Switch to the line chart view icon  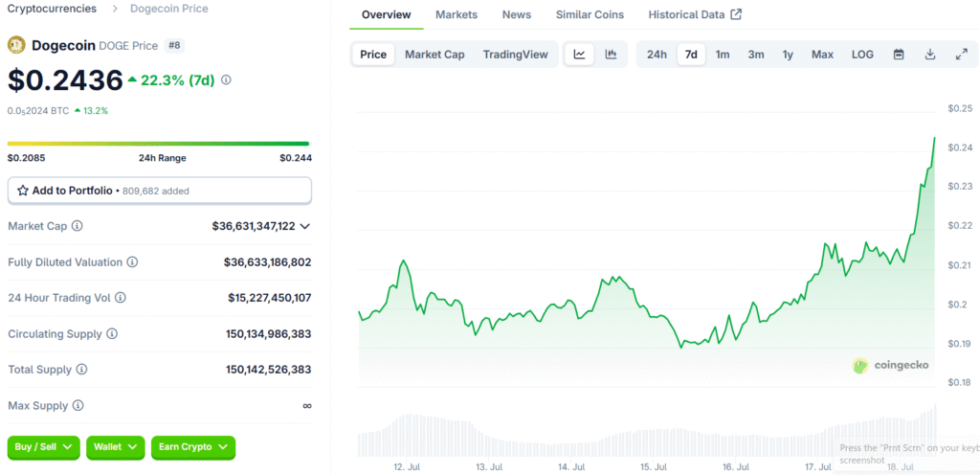(579, 55)
